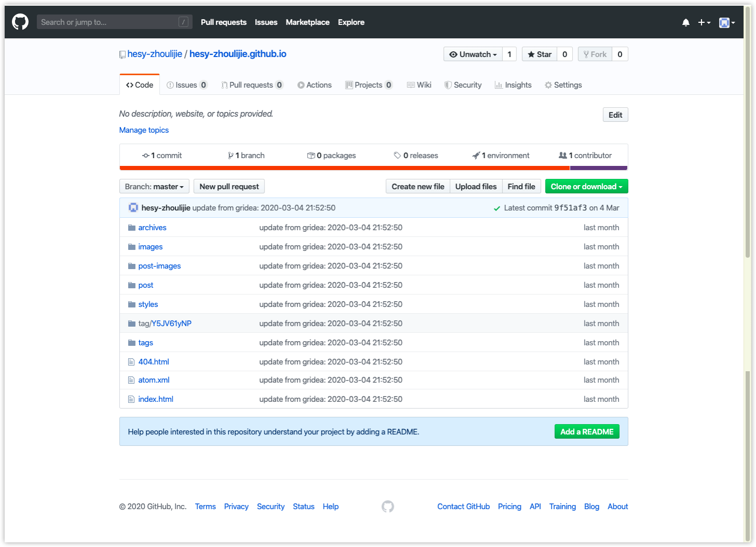The height and width of the screenshot is (547, 756).
Task: Open the archives folder
Action: pos(152,228)
